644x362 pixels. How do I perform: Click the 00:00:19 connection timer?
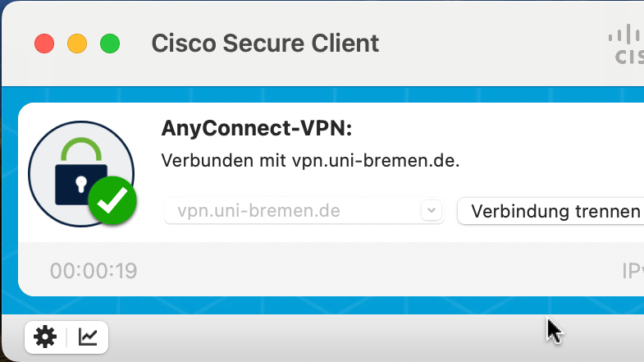click(x=94, y=271)
